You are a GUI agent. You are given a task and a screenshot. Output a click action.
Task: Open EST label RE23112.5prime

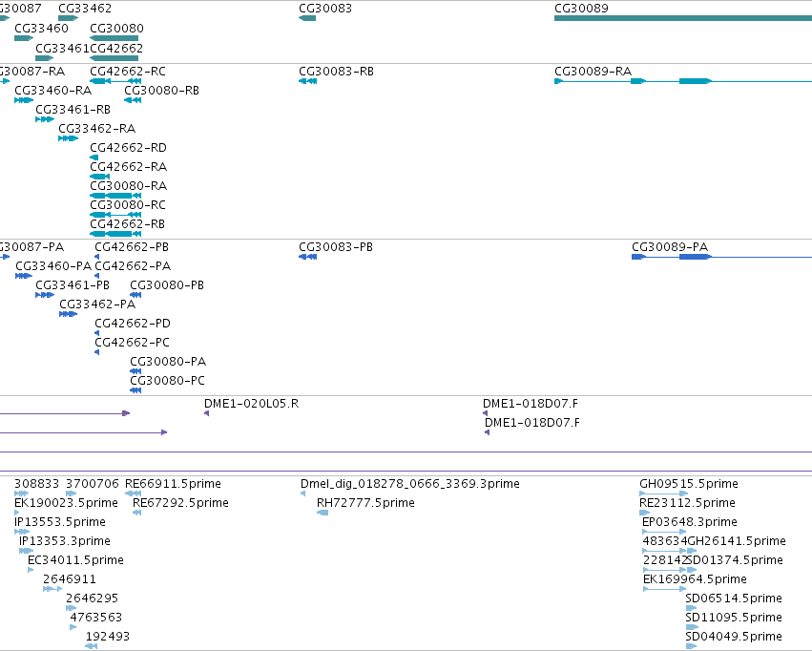[687, 503]
